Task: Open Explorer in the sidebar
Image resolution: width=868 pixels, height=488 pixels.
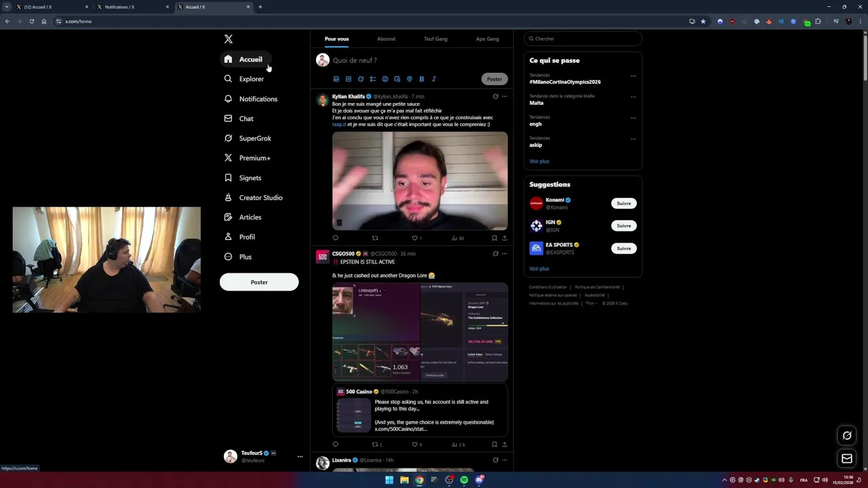Action: [x=244, y=79]
